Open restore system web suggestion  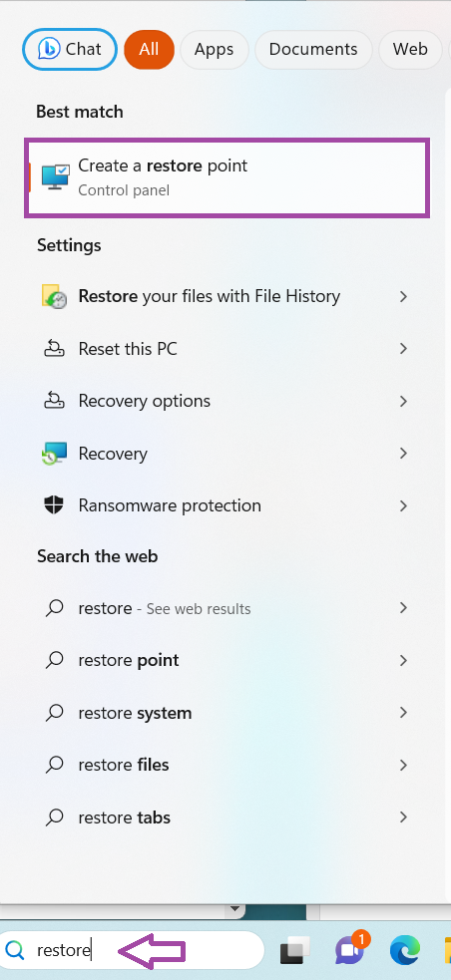226,713
